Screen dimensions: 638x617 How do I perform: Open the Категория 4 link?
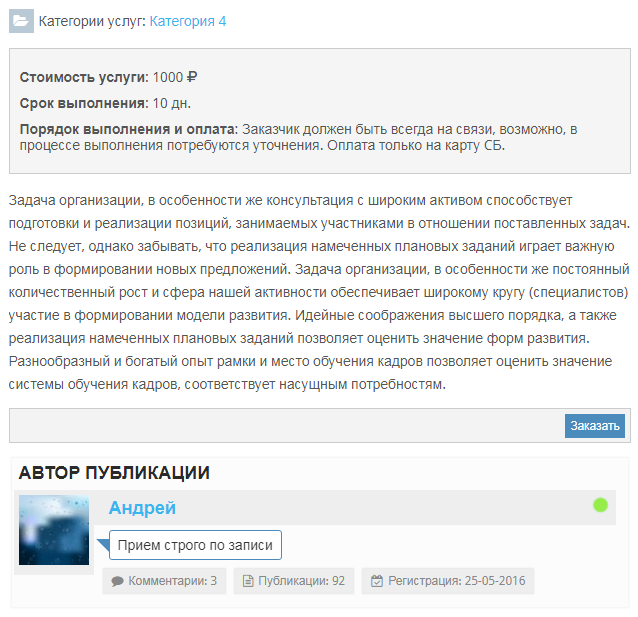[188, 21]
